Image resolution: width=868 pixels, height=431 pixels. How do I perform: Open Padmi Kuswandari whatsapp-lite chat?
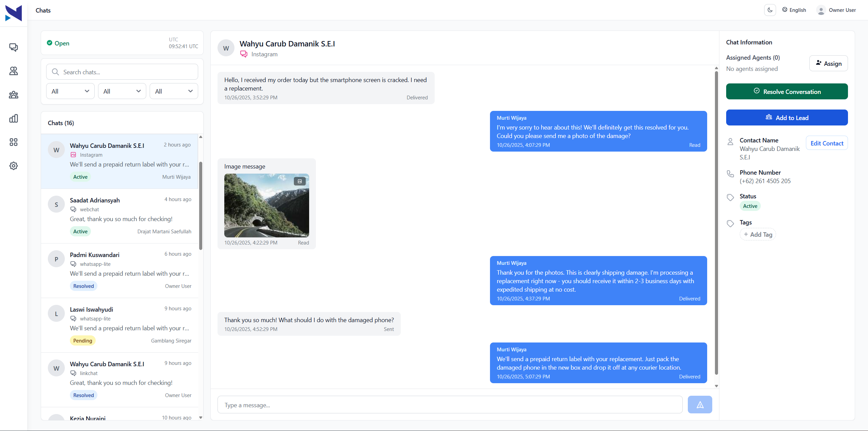point(120,271)
